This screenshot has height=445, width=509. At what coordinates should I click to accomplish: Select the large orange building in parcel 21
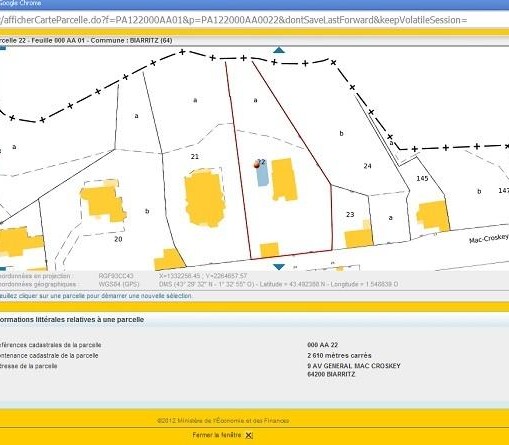pos(204,198)
